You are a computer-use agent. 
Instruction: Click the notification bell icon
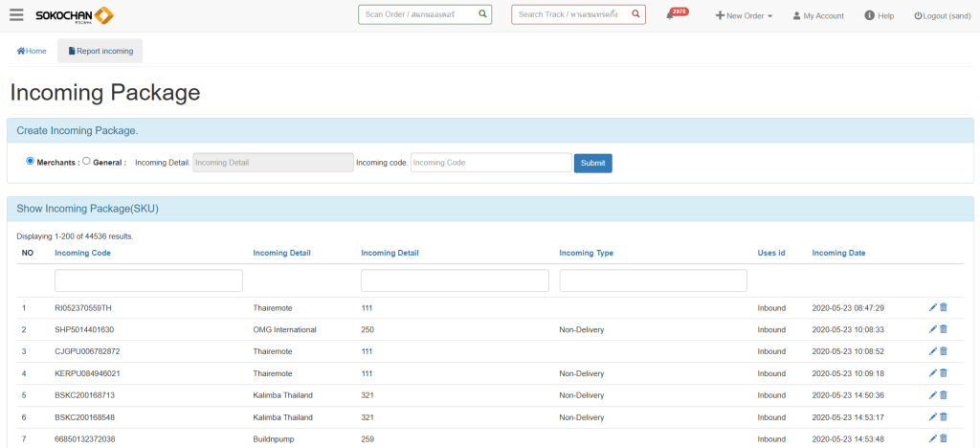670,15
